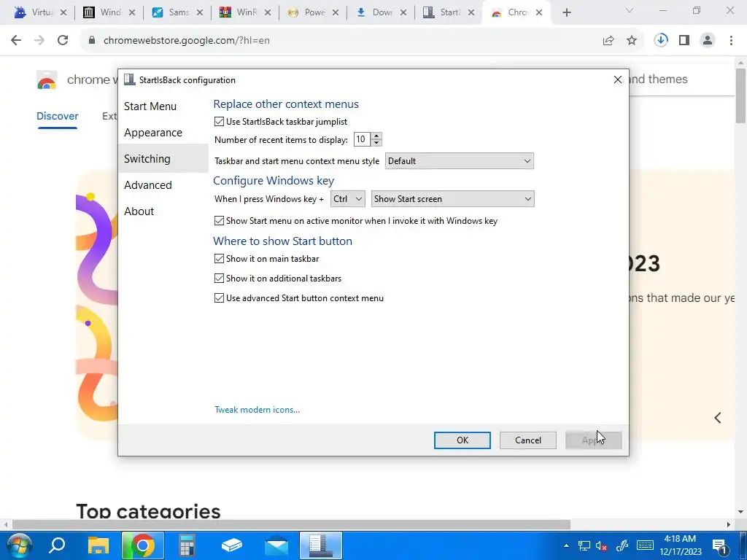Click network icon in system tray

point(584,545)
